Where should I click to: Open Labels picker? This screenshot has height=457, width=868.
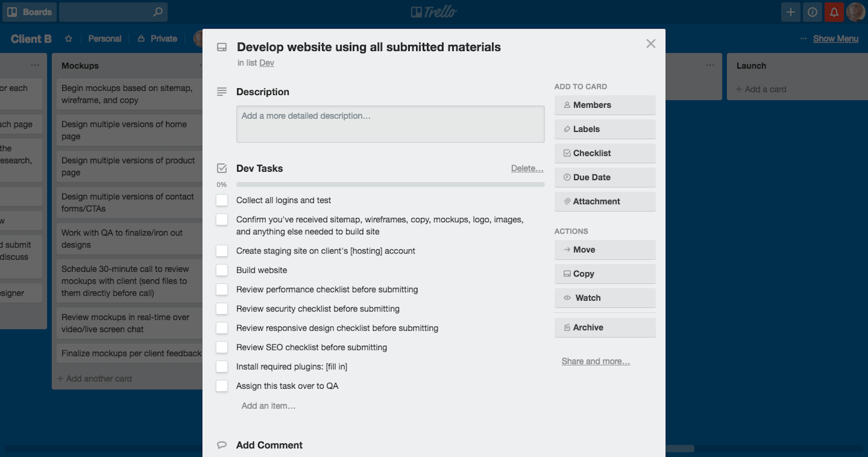tap(605, 129)
